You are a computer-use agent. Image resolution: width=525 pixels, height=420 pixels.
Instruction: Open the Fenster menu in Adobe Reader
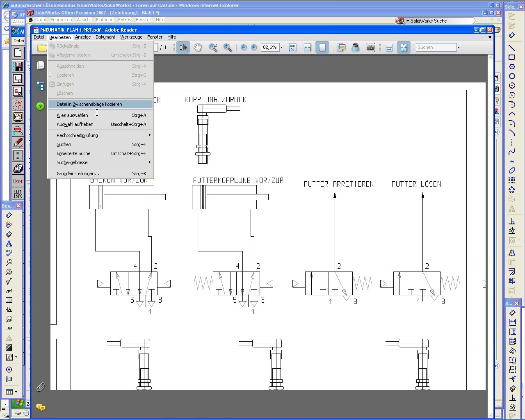pyautogui.click(x=155, y=37)
